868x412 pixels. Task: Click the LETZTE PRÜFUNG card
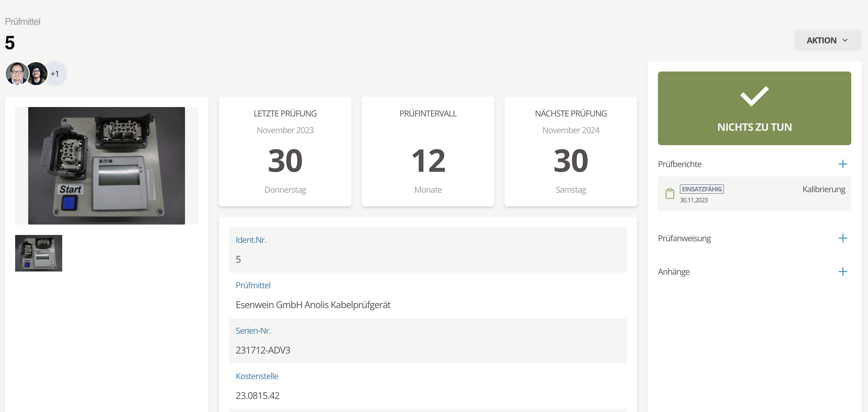pyautogui.click(x=285, y=151)
